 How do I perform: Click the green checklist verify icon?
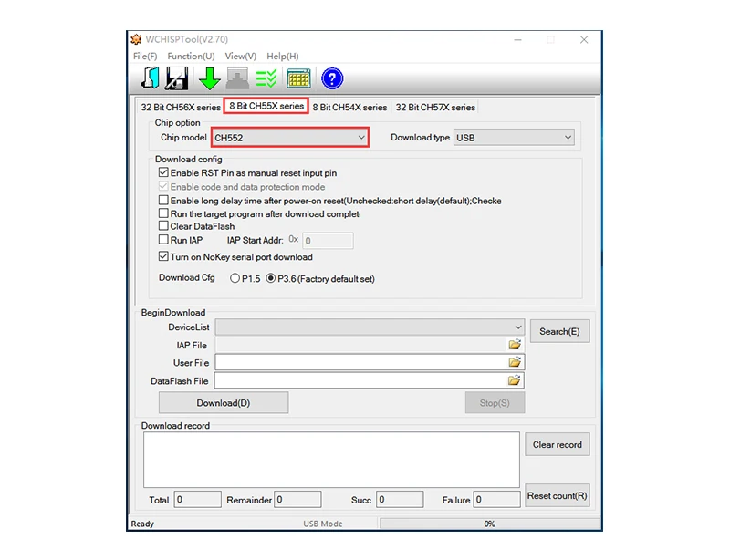[x=266, y=78]
